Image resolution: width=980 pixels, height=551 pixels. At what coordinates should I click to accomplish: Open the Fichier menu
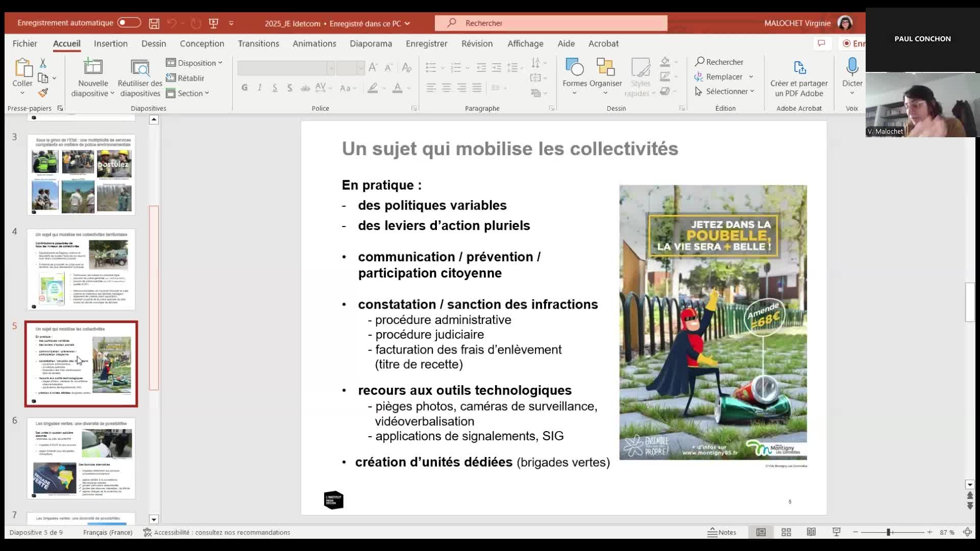click(x=24, y=43)
